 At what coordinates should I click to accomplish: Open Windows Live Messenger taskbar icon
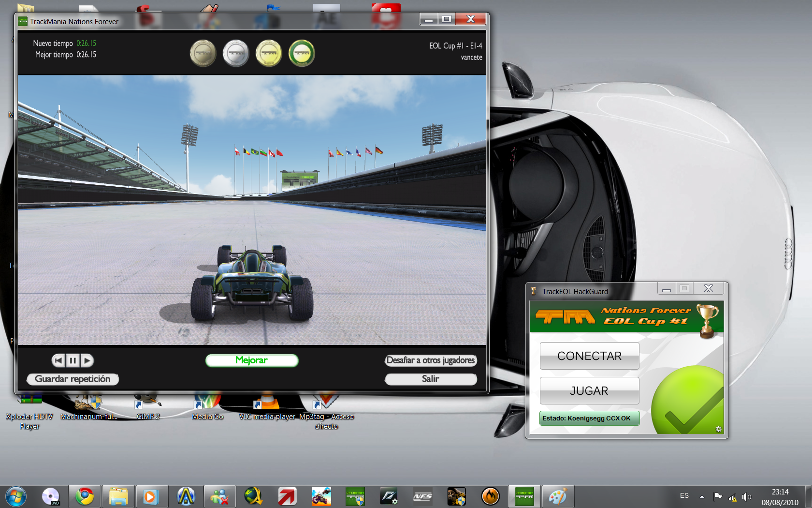point(220,496)
